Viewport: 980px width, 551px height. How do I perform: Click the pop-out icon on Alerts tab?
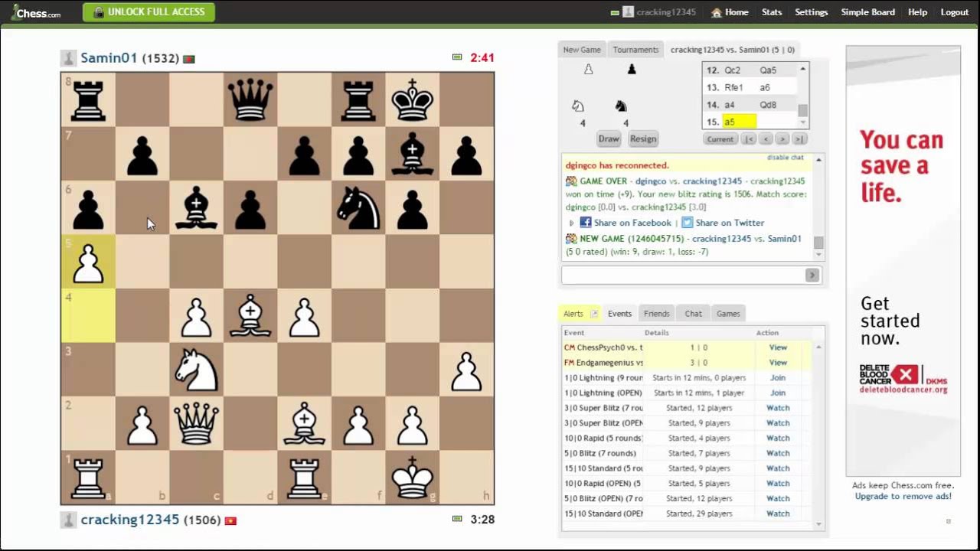[593, 314]
